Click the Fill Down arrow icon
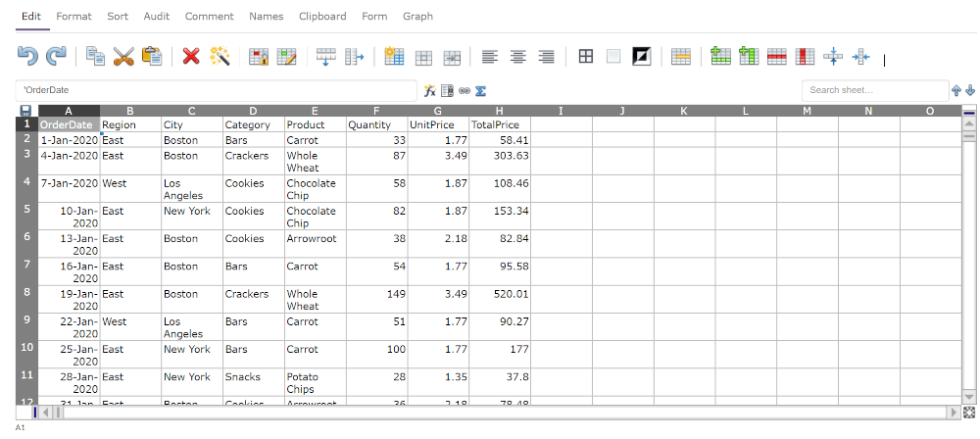The image size is (980, 439). click(326, 57)
